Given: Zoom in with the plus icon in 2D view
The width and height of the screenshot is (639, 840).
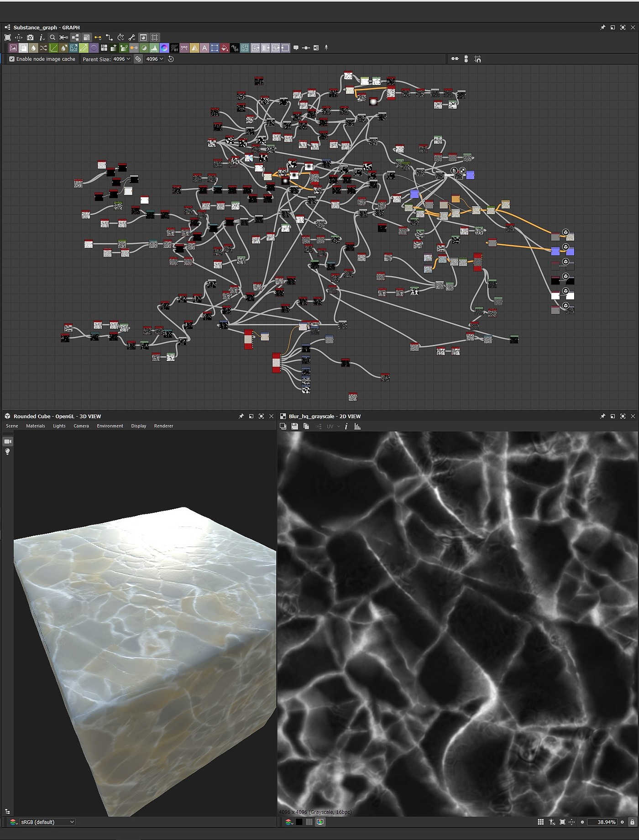Looking at the screenshot, I should click(x=622, y=822).
